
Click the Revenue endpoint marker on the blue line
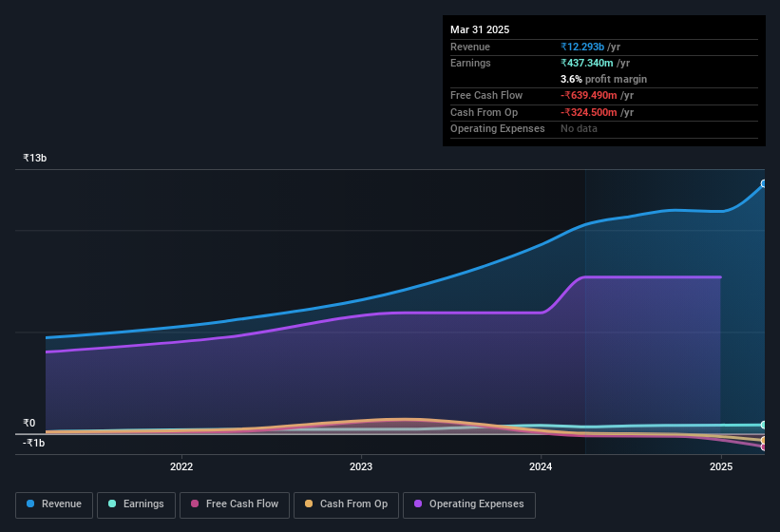click(x=764, y=183)
